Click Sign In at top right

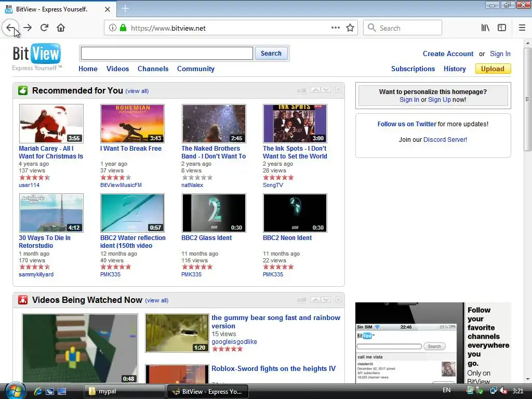[500, 54]
